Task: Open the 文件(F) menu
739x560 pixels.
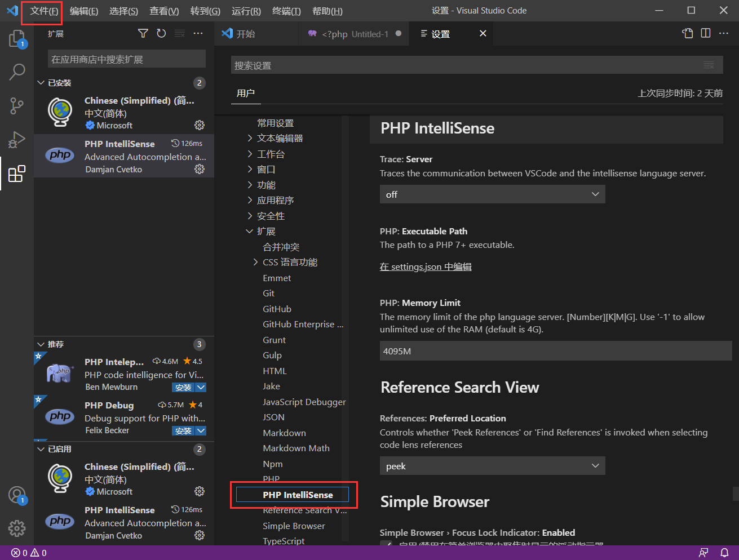Action: coord(44,11)
